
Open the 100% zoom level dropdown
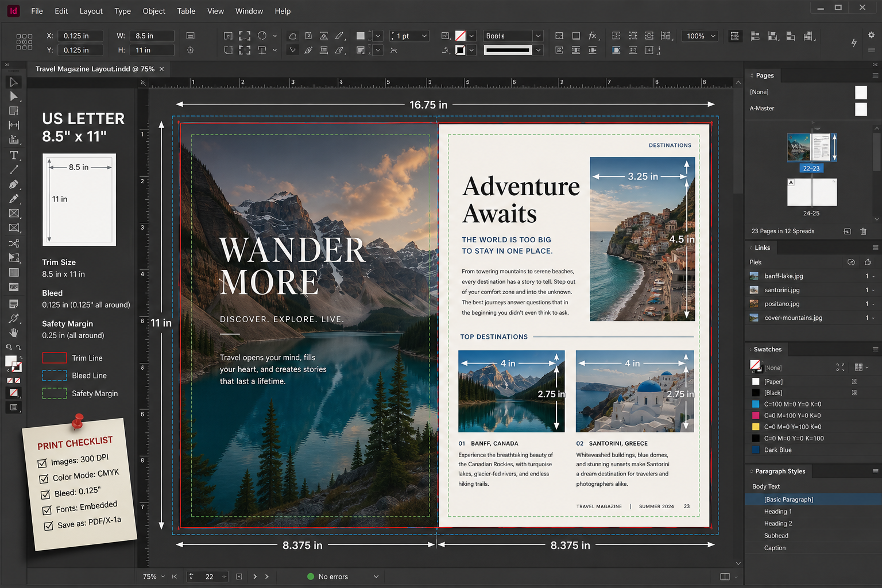[713, 36]
